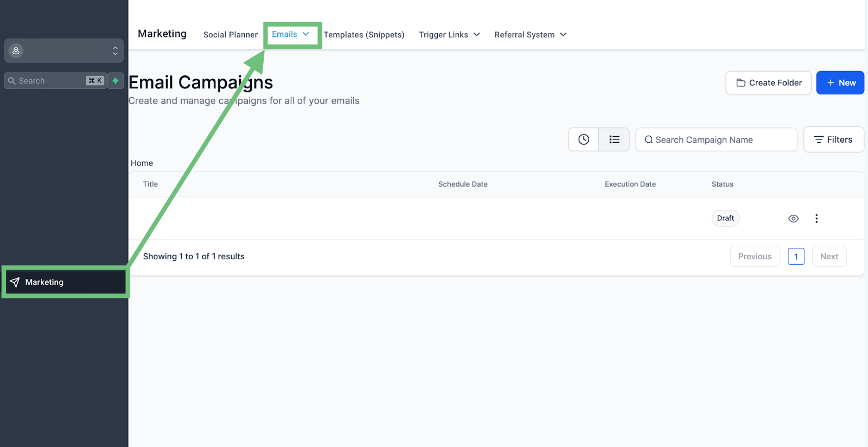Image resolution: width=868 pixels, height=447 pixels.
Task: Click the green lightning bolt quick actions icon
Action: coord(116,80)
